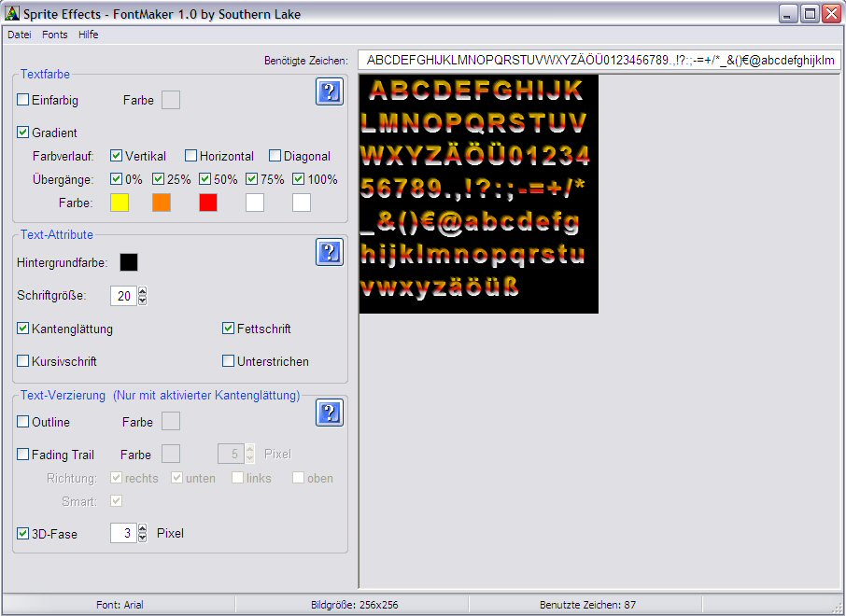Change the black Hintergrundfarbe swatch
The image size is (846, 616).
pos(129,262)
